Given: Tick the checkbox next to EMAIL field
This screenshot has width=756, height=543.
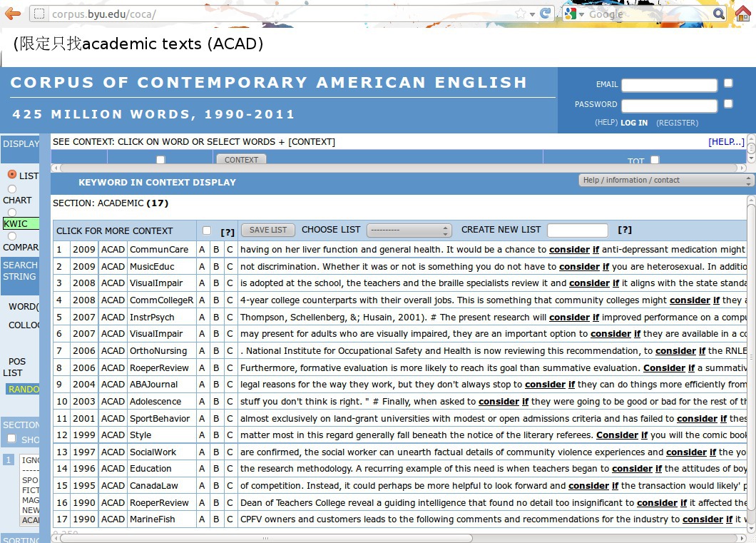Looking at the screenshot, I should click(x=728, y=83).
